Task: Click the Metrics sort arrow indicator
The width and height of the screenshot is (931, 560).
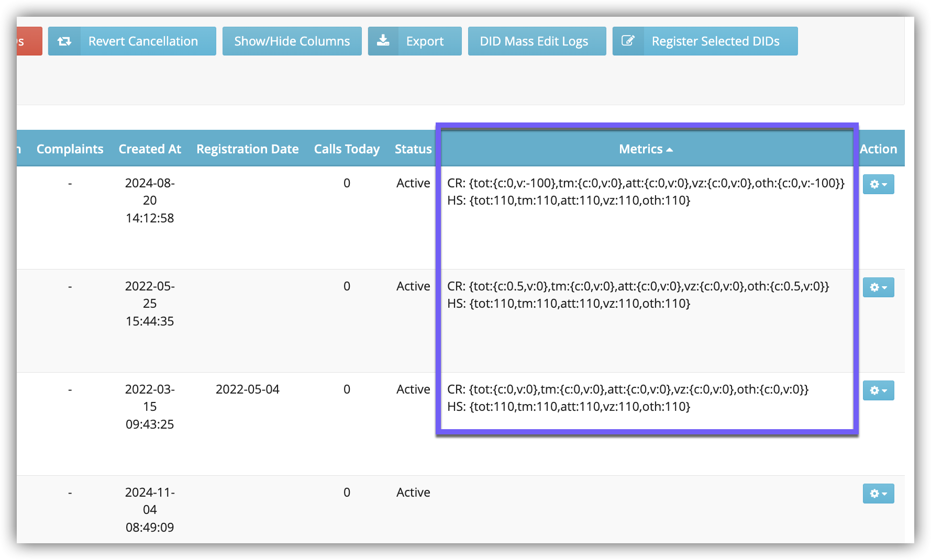Action: tap(670, 150)
